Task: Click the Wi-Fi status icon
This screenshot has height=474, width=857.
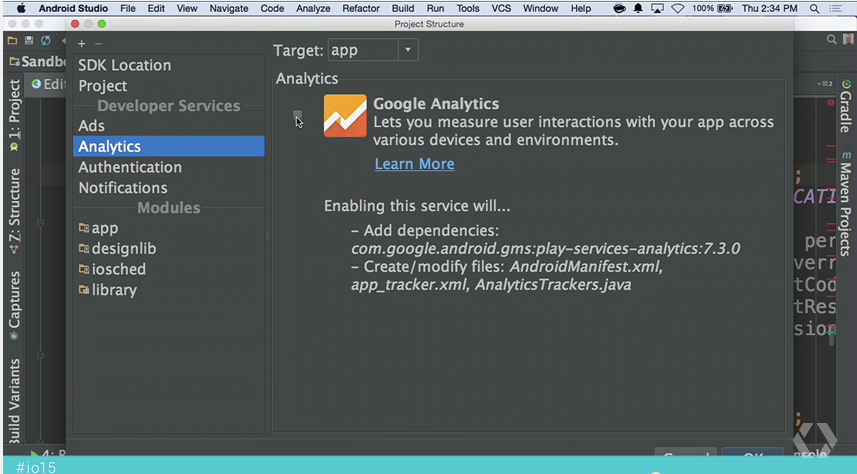Action: 678,8
